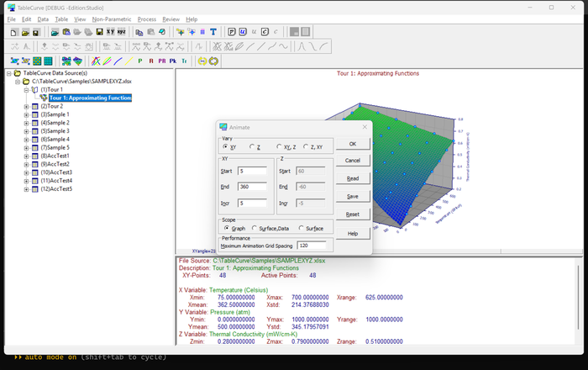Screen dimensions: 588x370
Task: Click the XY End field showing 360
Action: pos(252,187)
